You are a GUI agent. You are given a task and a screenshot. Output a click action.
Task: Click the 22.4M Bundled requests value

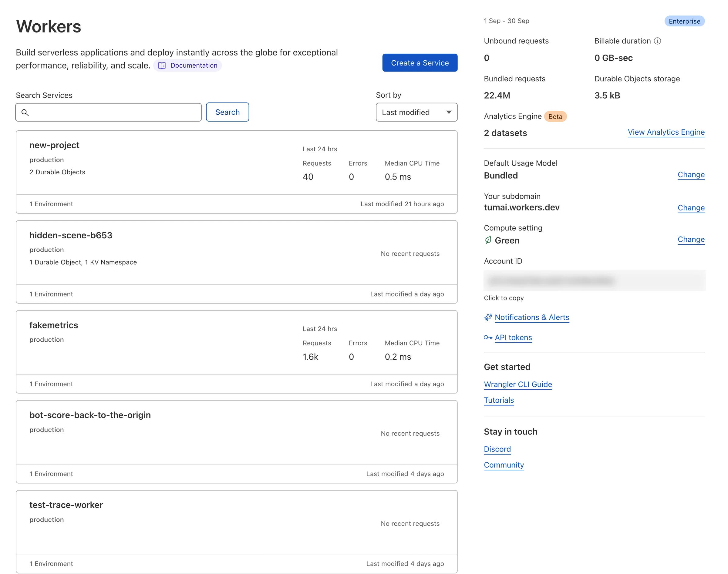tap(497, 96)
